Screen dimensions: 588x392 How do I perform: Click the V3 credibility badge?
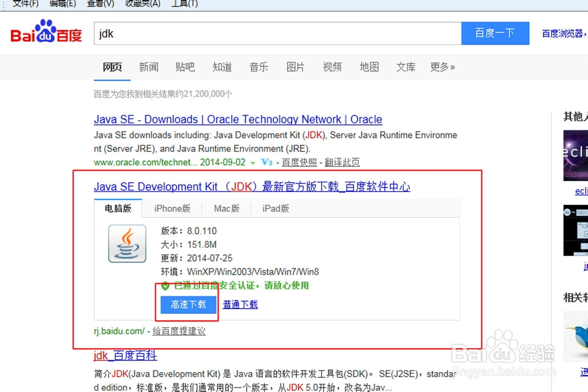pos(266,162)
